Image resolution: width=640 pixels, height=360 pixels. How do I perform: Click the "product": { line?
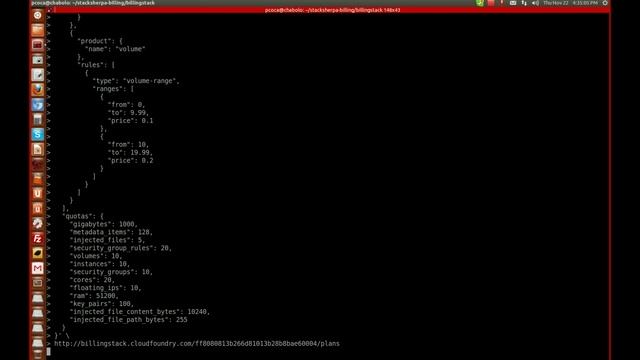tap(100, 41)
